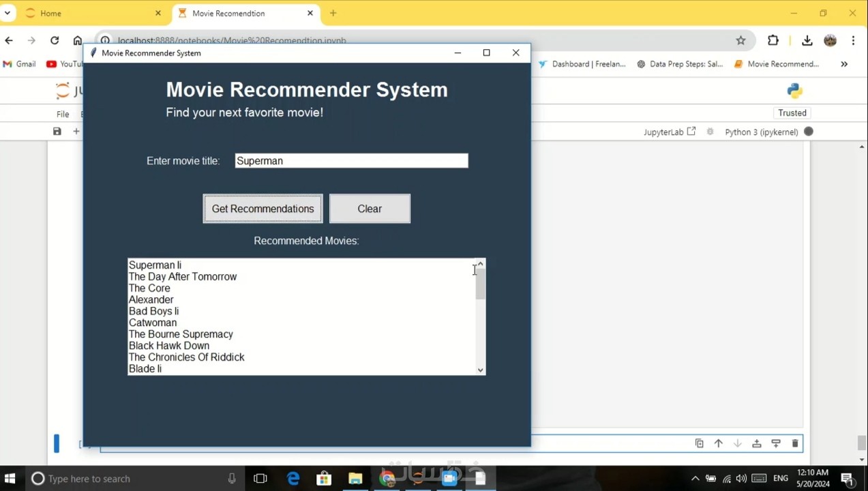Bookmark this page with the star icon
868x491 pixels.
[740, 40]
